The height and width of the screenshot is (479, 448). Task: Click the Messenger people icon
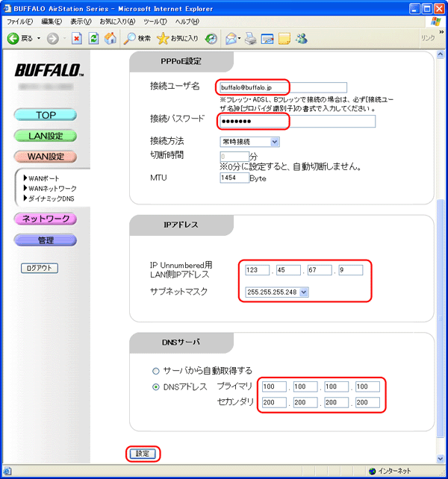302,39
